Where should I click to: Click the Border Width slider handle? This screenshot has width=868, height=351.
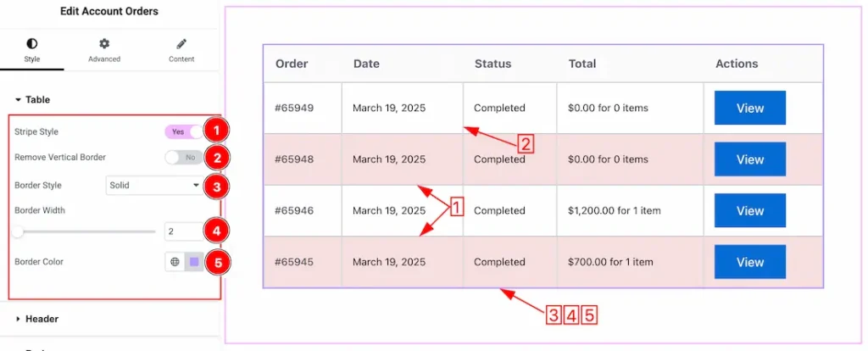tap(18, 231)
